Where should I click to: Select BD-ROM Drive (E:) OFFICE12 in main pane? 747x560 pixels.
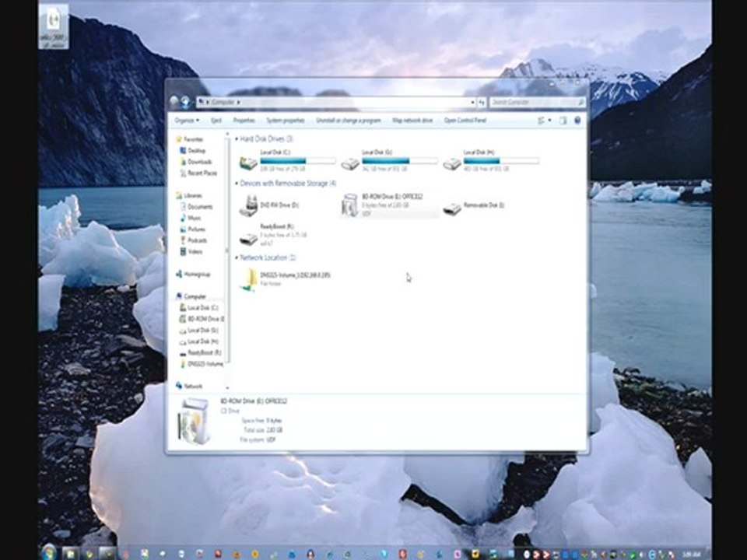tap(389, 205)
